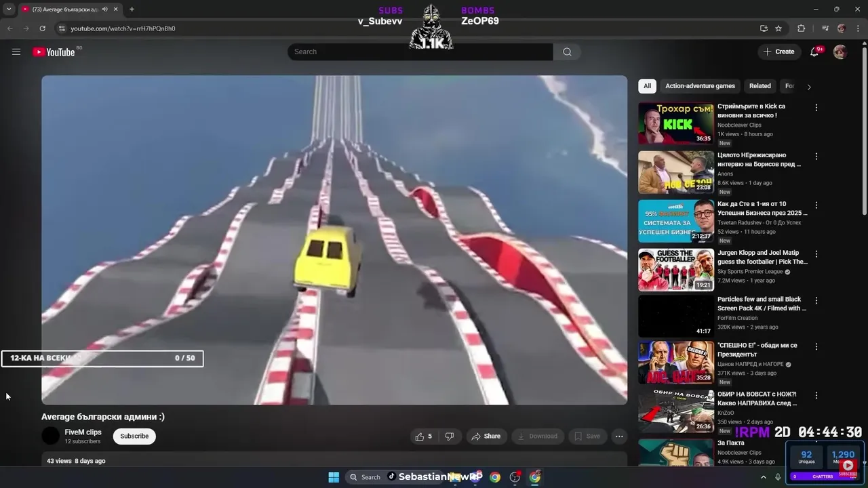The width and height of the screenshot is (868, 488).
Task: Click the Create button
Action: [x=778, y=52]
